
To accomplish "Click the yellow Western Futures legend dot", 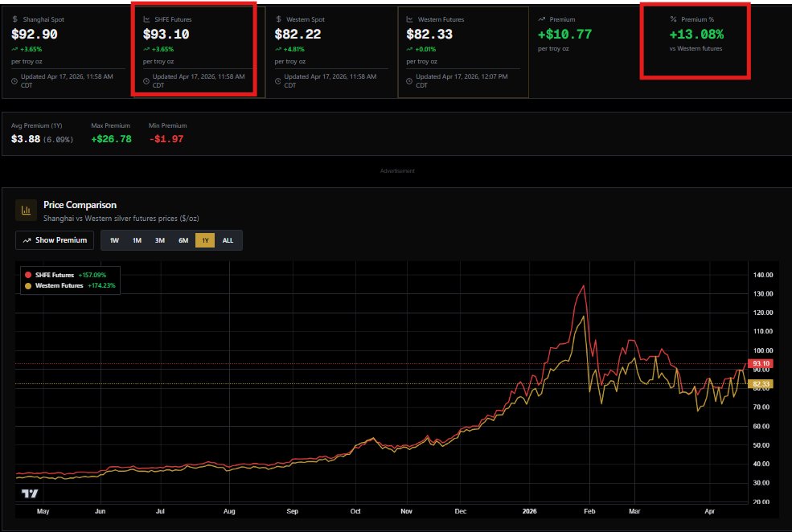I will (28, 285).
